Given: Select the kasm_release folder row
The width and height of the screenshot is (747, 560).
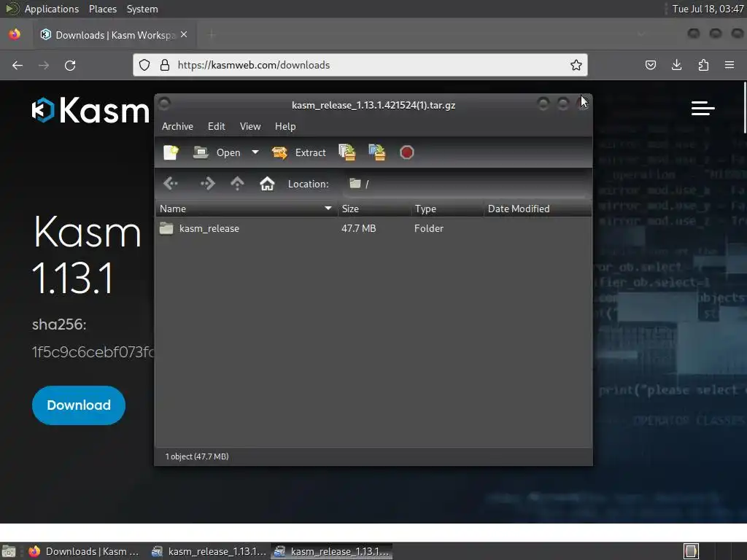Looking at the screenshot, I should 373,228.
